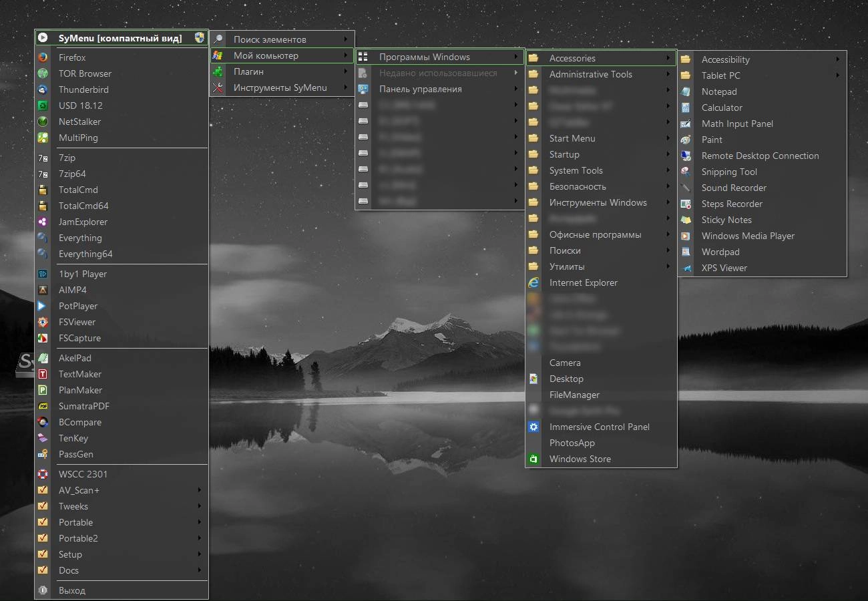Click the TOR Browser globe icon
This screenshot has height=601, width=868.
43,73
